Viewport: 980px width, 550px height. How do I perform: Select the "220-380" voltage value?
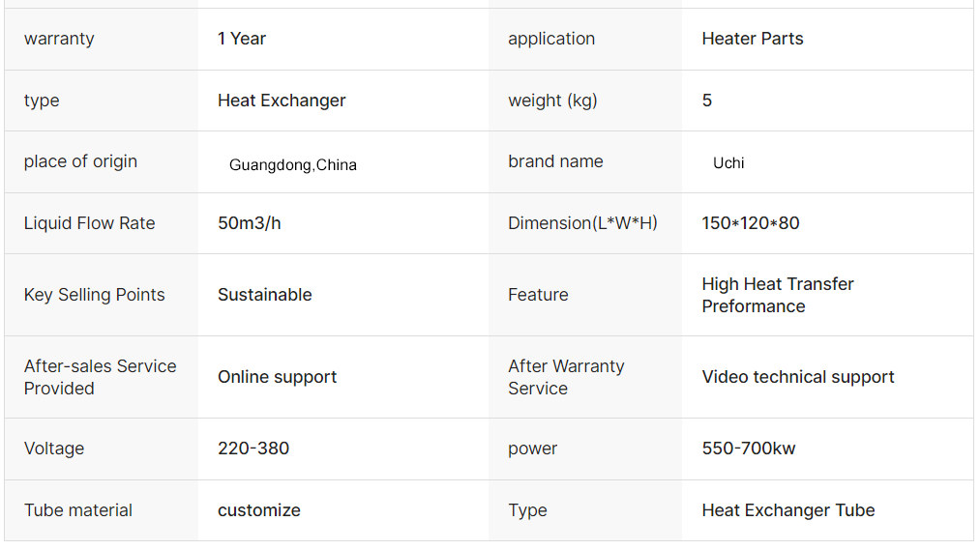click(x=253, y=449)
